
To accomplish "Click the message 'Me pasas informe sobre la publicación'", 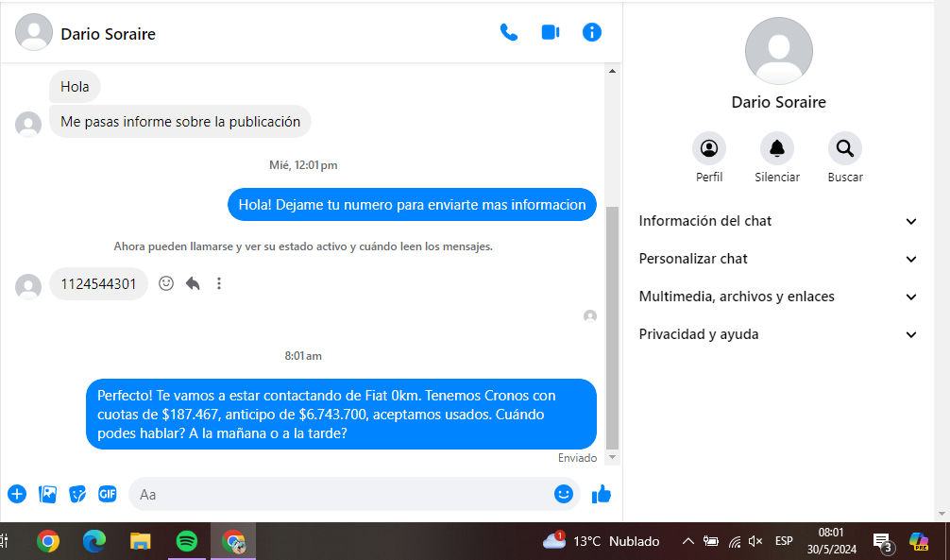I will (180, 121).
